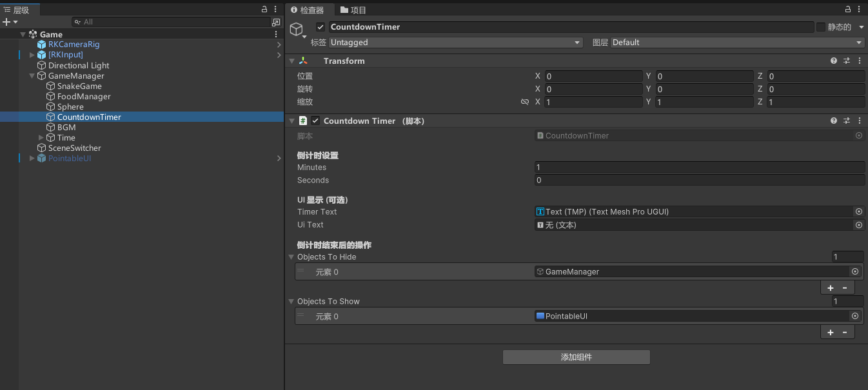This screenshot has width=868, height=390.
Task: Collapse the Game scene root in Hierarchy
Action: tap(23, 34)
